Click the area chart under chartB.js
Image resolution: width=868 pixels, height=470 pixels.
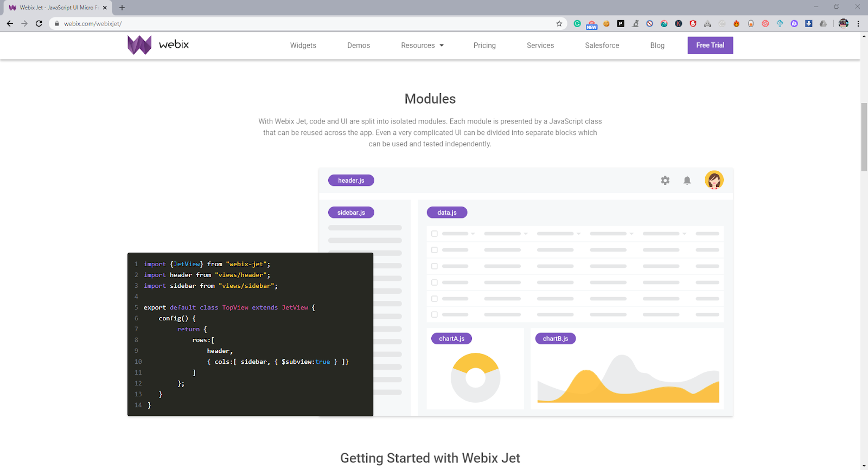[628, 379]
